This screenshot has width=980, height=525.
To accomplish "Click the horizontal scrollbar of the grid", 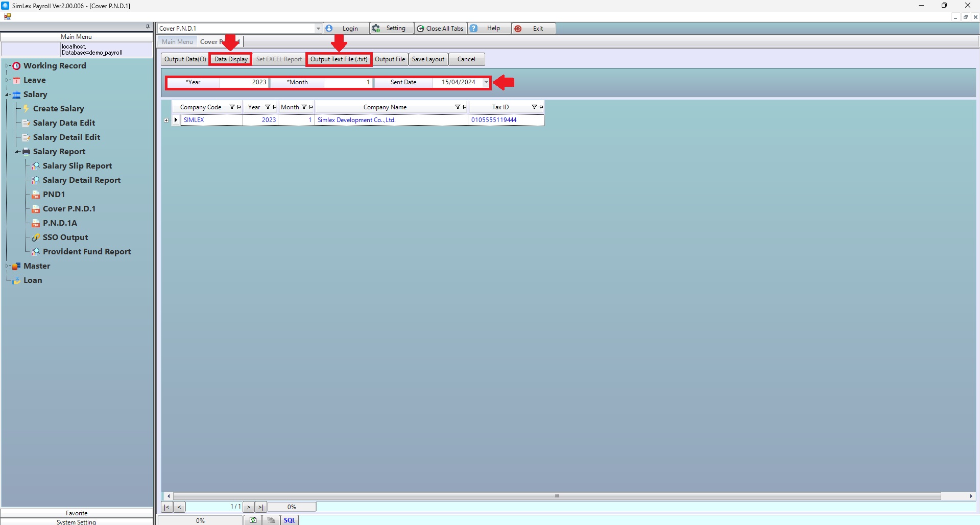I will tap(557, 496).
